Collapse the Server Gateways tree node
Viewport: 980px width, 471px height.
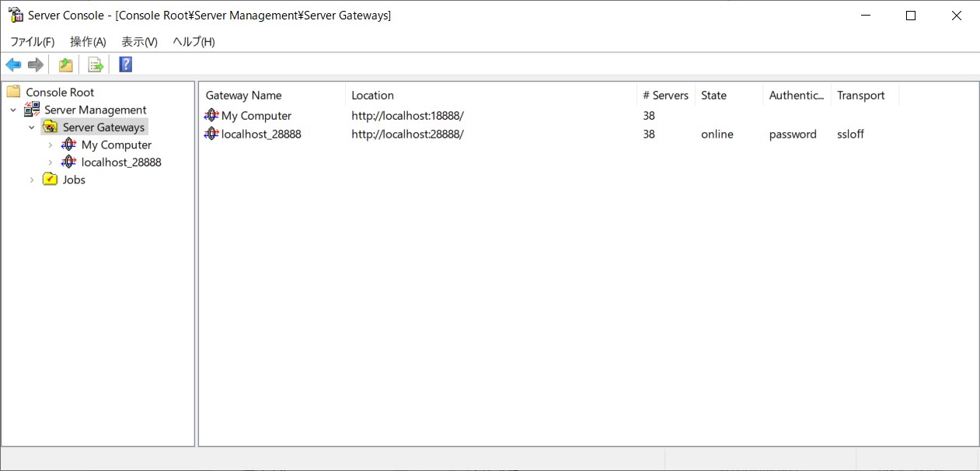[x=32, y=127]
